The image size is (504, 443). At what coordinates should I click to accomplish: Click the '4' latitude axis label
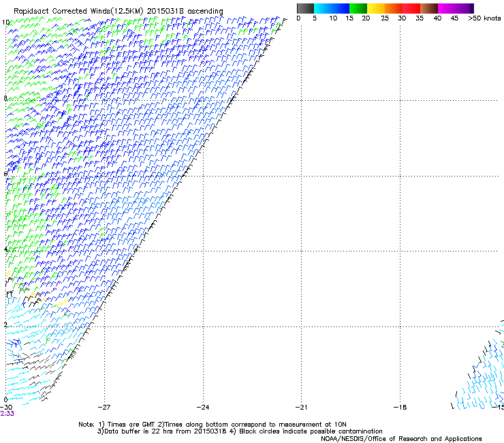[x=5, y=249]
